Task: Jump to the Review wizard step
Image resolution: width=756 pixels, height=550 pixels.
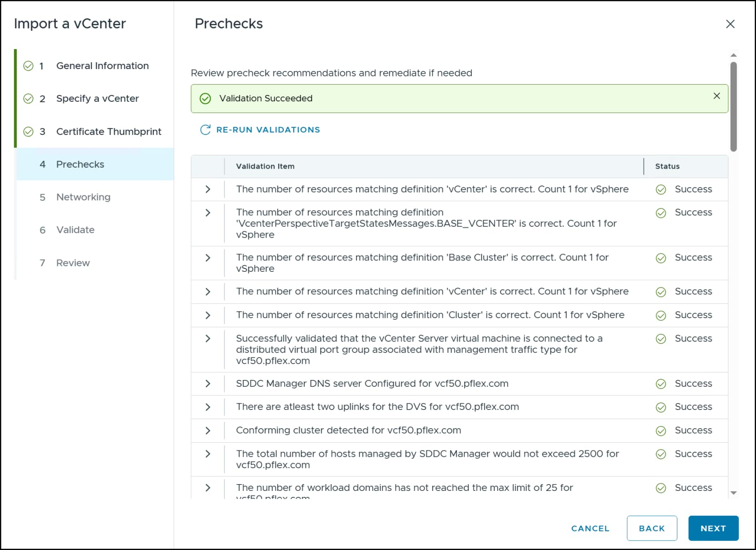Action: (x=95, y=263)
